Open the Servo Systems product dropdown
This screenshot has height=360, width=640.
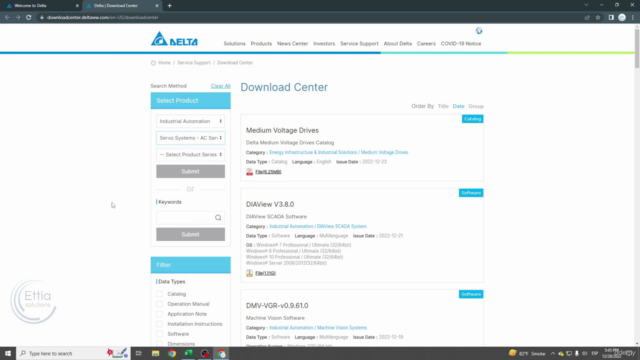(x=191, y=138)
